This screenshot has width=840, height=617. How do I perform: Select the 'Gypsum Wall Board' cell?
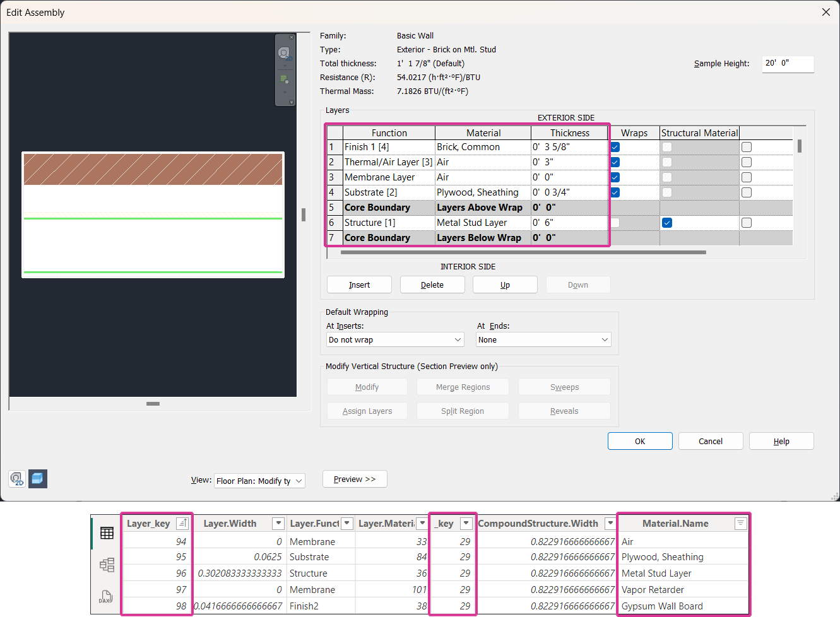click(682, 606)
